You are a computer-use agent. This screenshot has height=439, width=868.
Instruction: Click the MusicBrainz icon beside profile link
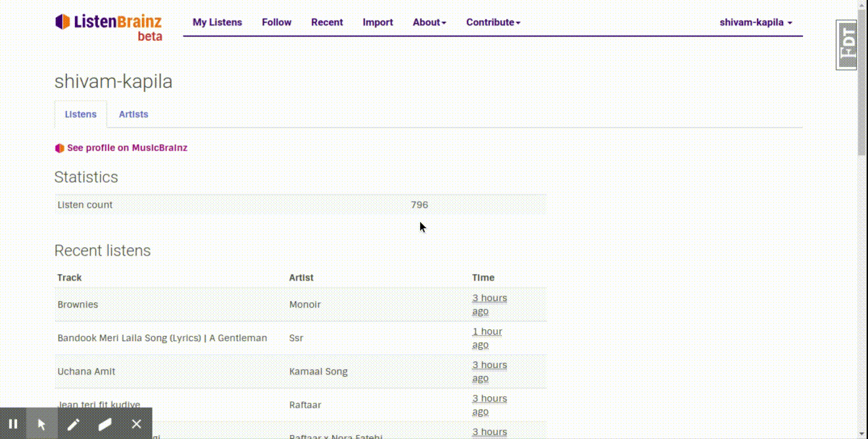pos(59,148)
